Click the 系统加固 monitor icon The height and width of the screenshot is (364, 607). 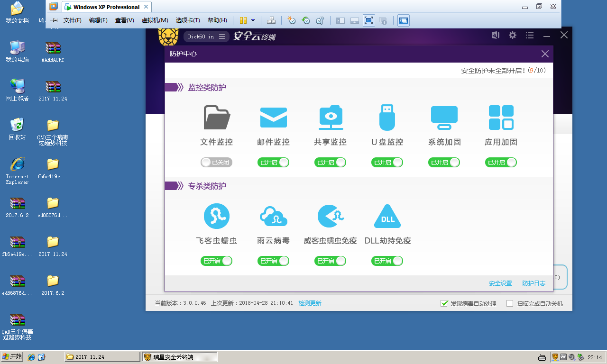(444, 118)
